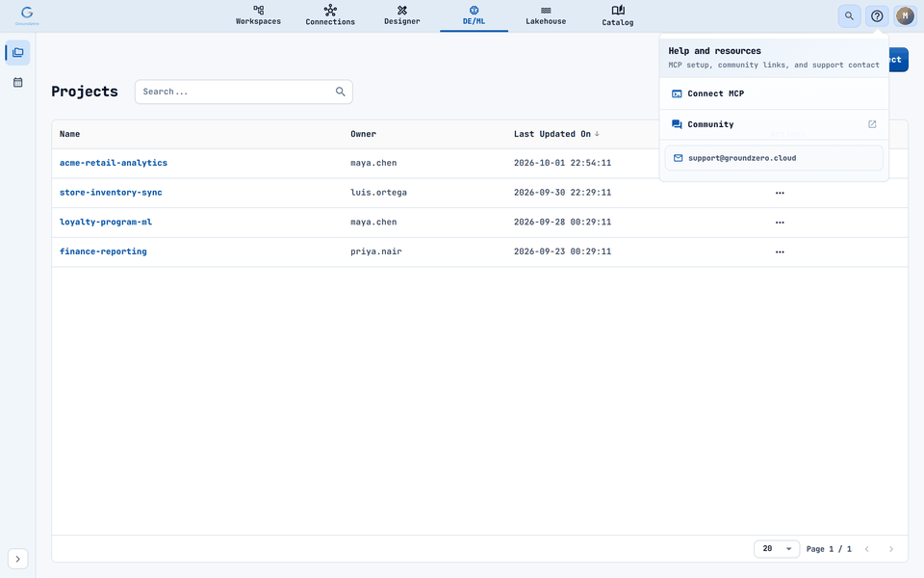Sort by Last Updated On column
Image resolution: width=924 pixels, height=578 pixels.
[552, 134]
